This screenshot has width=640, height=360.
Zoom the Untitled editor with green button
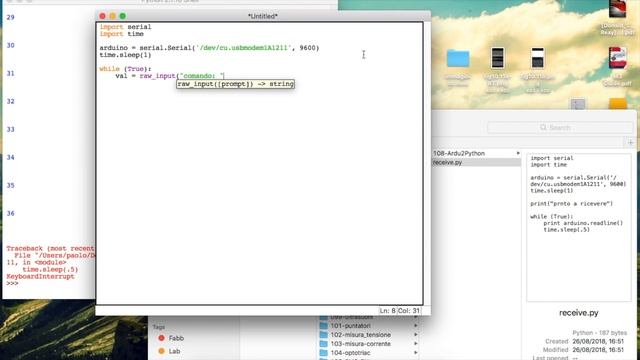pyautogui.click(x=122, y=16)
